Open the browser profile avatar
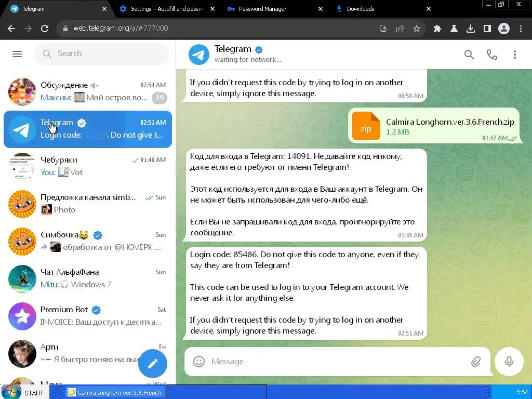Viewport: 532px width, 399px height. (504, 29)
